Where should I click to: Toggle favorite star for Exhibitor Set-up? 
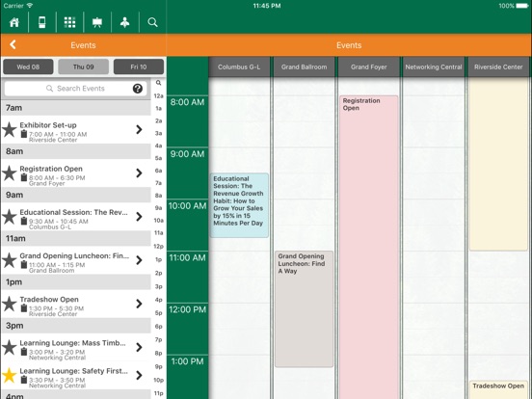(10, 130)
